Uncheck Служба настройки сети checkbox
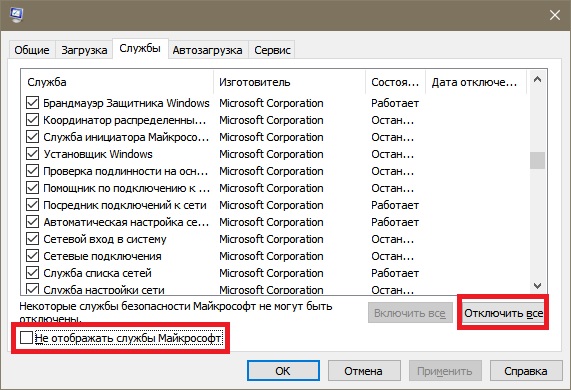The height and width of the screenshot is (390, 571). tap(32, 289)
